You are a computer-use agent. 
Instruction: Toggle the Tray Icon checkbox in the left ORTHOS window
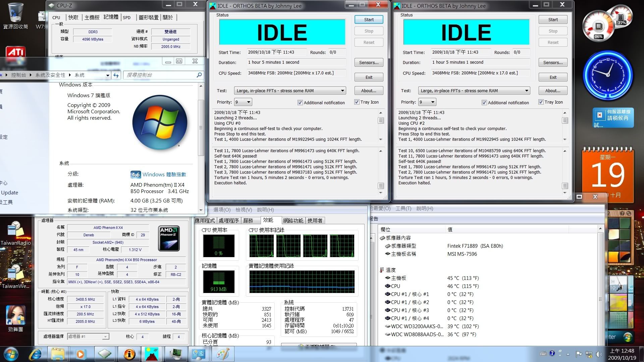[357, 102]
